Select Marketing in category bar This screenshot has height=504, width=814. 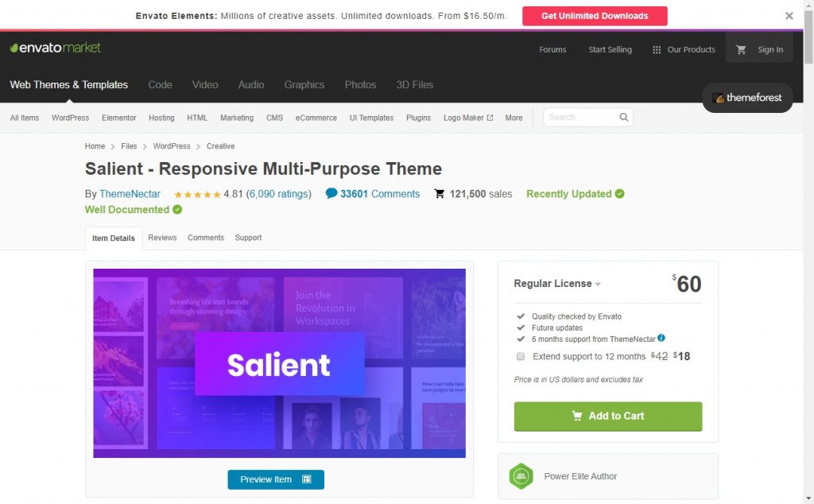[237, 118]
